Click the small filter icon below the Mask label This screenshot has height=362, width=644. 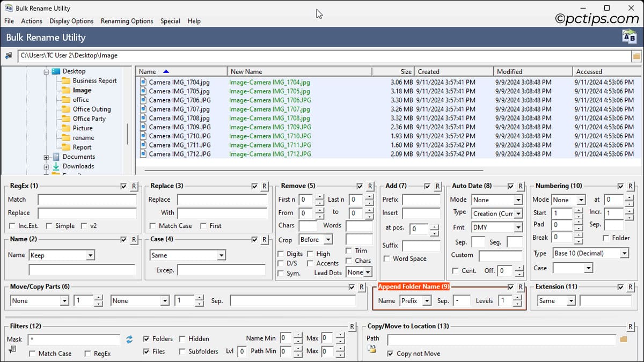[x=12, y=350]
